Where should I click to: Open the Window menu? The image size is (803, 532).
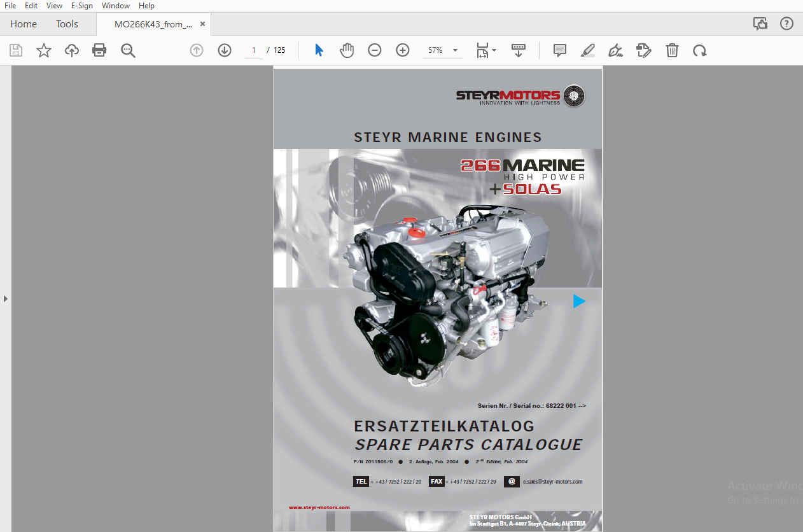coord(116,6)
